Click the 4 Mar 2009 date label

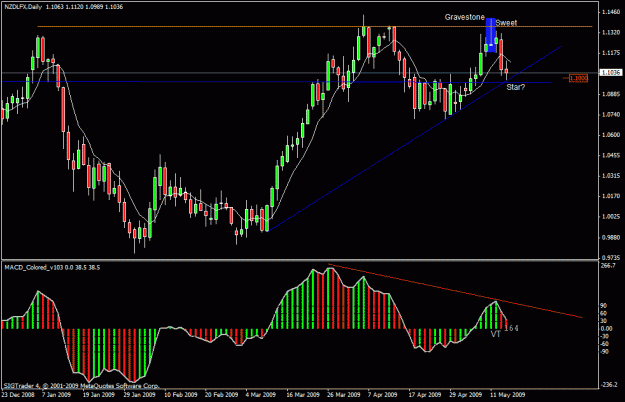[261, 395]
